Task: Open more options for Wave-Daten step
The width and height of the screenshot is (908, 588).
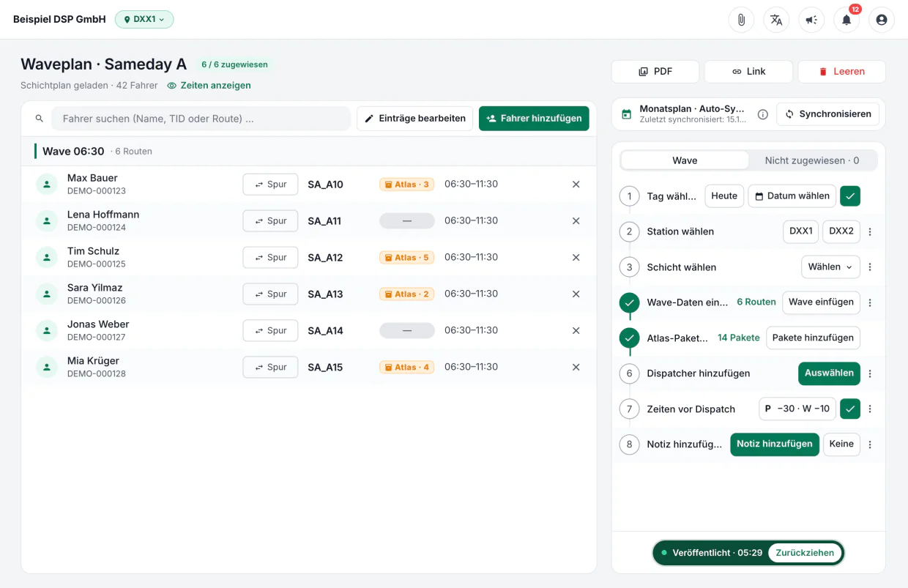Action: click(870, 302)
